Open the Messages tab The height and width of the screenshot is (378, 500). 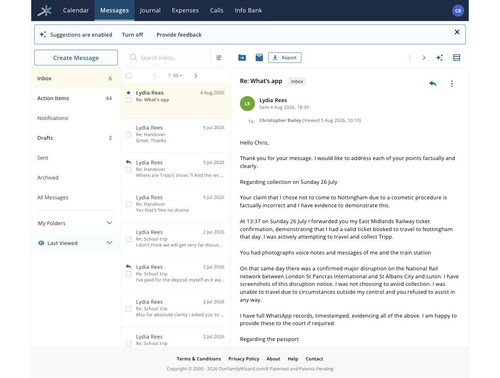[114, 10]
